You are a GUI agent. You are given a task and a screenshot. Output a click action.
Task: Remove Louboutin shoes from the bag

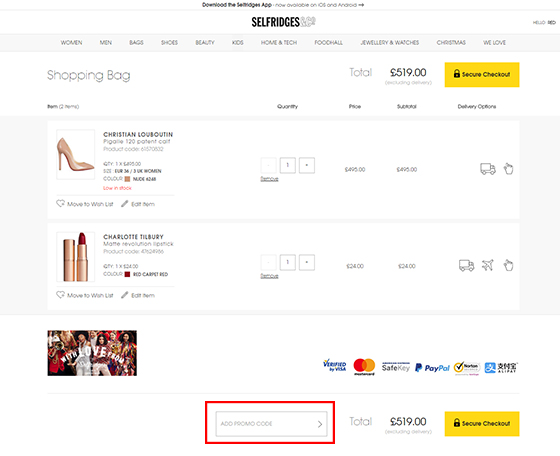coord(269,179)
